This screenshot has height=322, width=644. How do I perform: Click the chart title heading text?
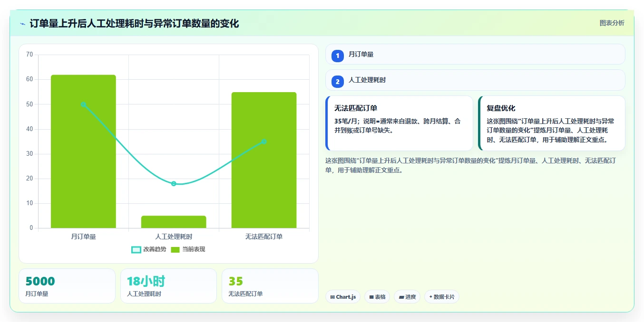click(x=134, y=23)
